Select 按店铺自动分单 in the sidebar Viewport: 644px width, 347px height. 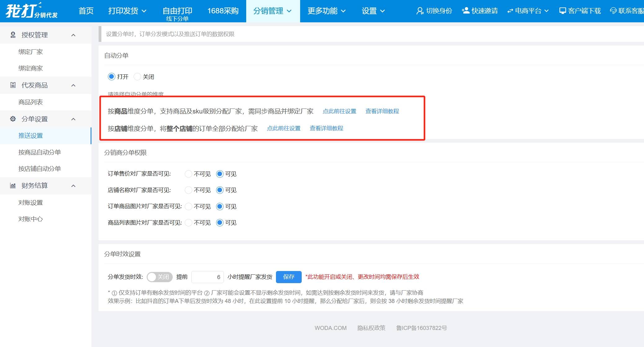(x=39, y=169)
